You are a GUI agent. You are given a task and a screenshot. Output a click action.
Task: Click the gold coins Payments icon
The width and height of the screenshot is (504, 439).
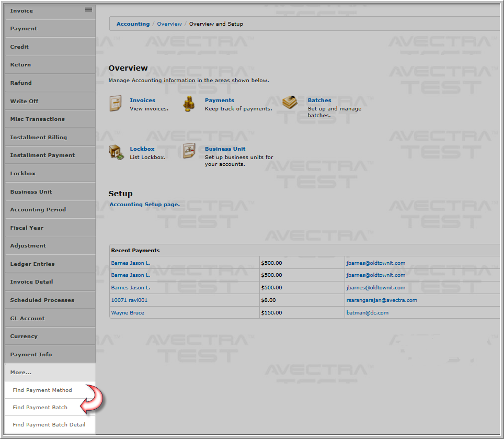[x=189, y=104]
